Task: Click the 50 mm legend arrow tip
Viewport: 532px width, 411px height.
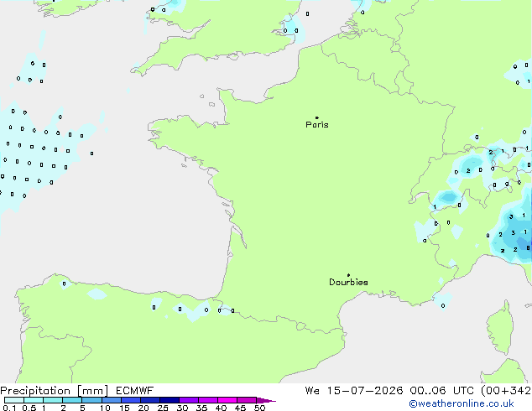Action: tap(266, 400)
